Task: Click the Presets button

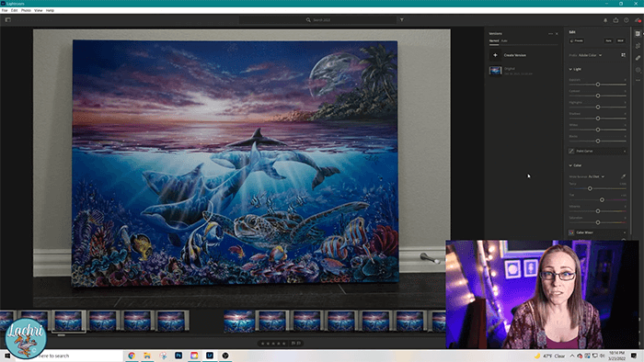Action: [577, 40]
